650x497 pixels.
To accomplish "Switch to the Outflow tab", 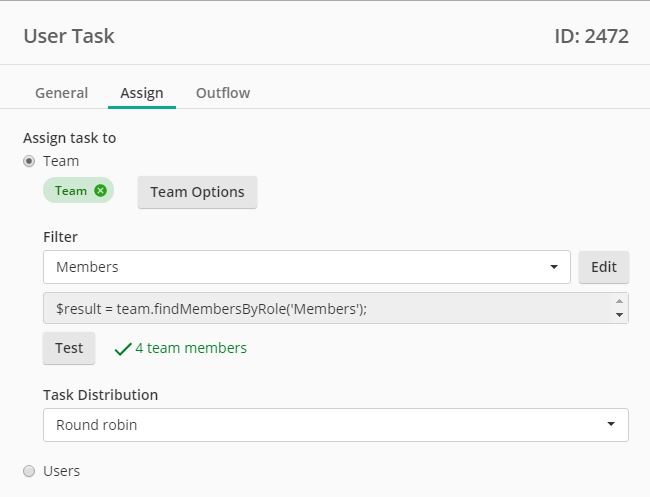I will (223, 93).
